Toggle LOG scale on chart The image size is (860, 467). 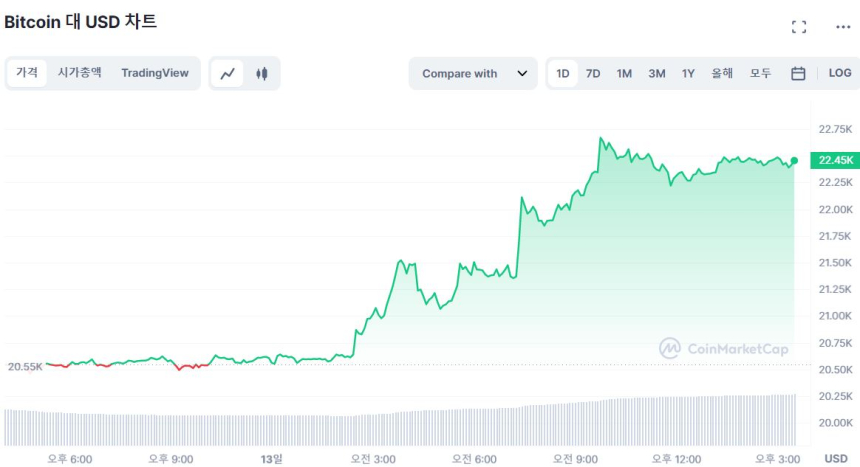pyautogui.click(x=840, y=73)
